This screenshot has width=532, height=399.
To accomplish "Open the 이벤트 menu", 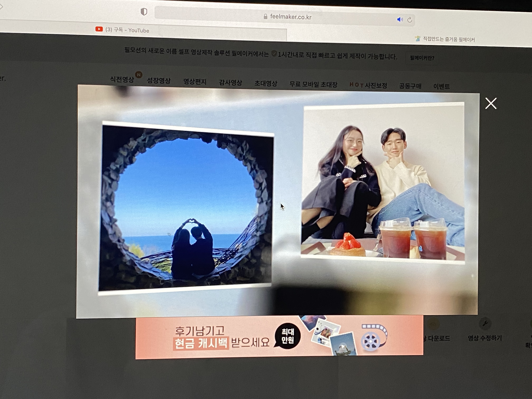I will (441, 86).
